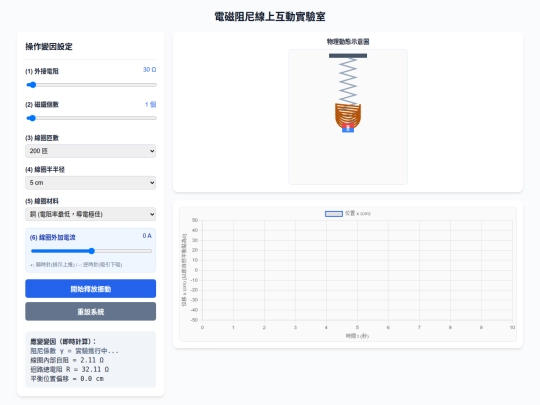The width and height of the screenshot is (540, 405).
Task: Open the coil turns dropdown (200 匝)
Action: pos(91,151)
